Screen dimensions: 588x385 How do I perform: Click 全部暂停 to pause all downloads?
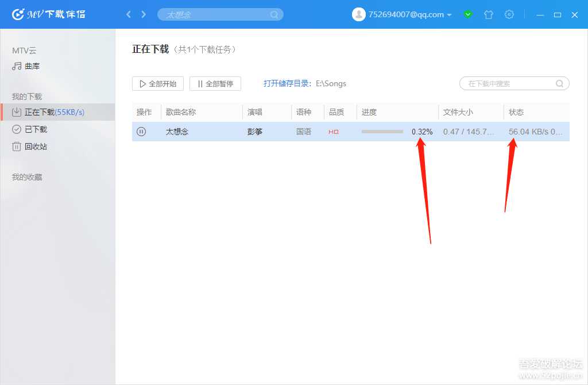coord(215,83)
